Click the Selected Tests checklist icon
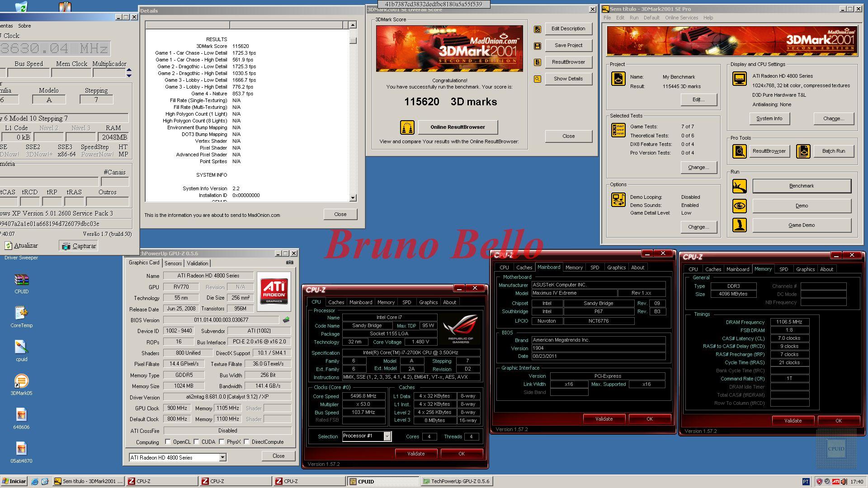Viewport: 868px width, 488px height. click(x=618, y=130)
